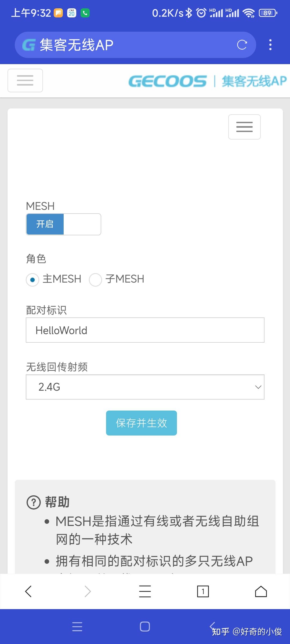
Task: Select the 主MESH radio button
Action: [x=32, y=279]
